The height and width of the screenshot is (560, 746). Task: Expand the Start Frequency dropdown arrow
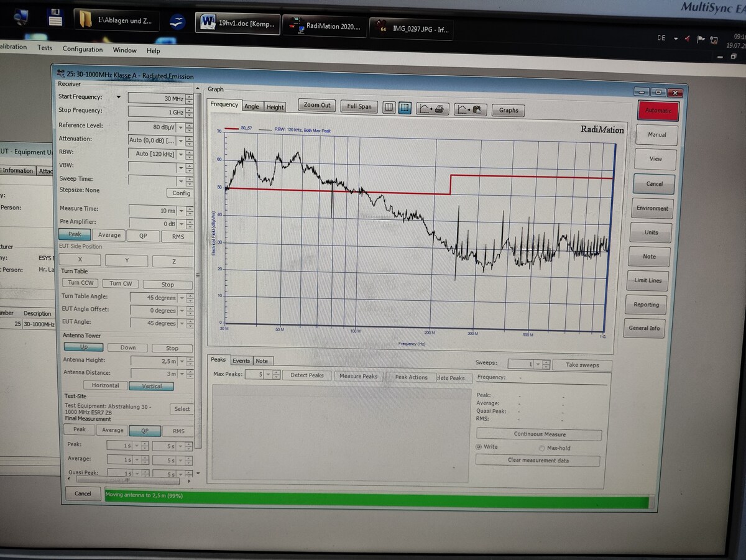pyautogui.click(x=119, y=98)
